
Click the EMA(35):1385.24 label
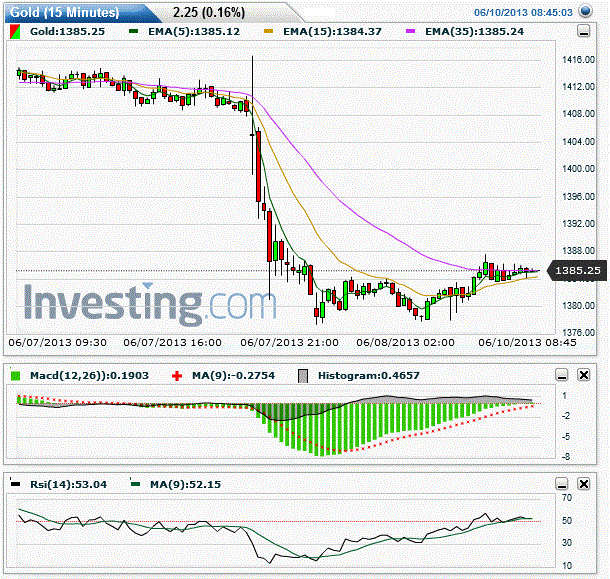(x=474, y=32)
